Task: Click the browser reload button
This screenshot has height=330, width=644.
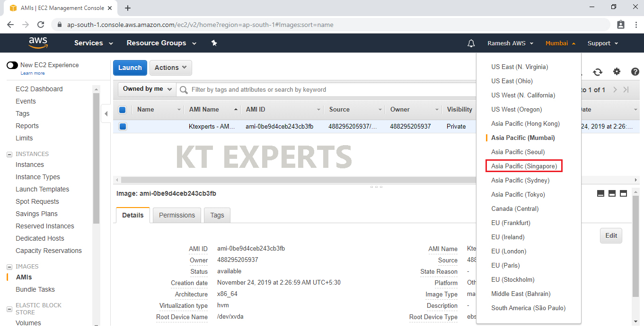Action: pos(41,25)
